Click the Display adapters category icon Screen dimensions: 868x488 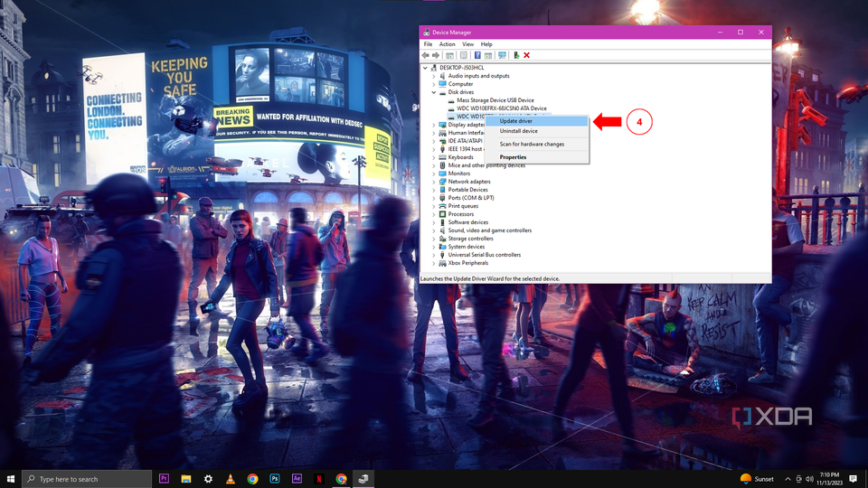[x=442, y=125]
